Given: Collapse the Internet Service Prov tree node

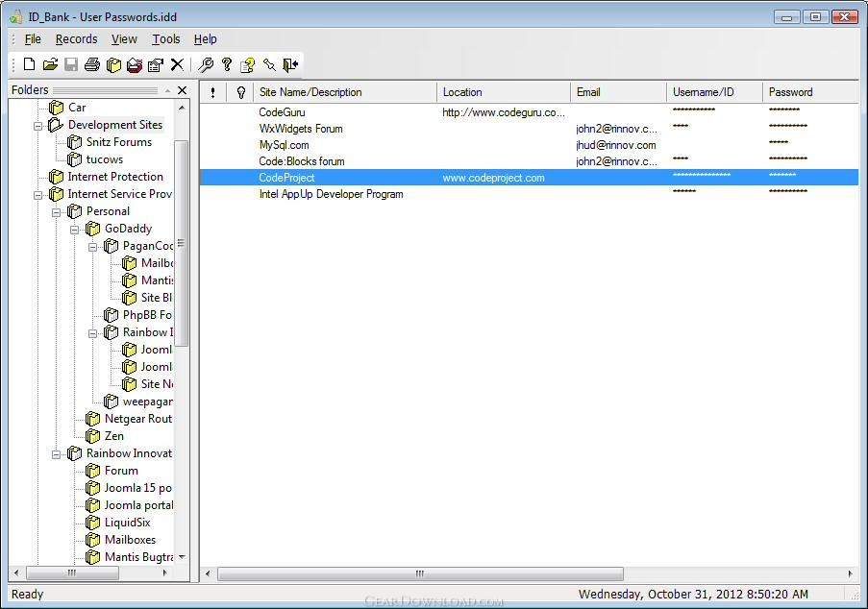Looking at the screenshot, I should 37,195.
